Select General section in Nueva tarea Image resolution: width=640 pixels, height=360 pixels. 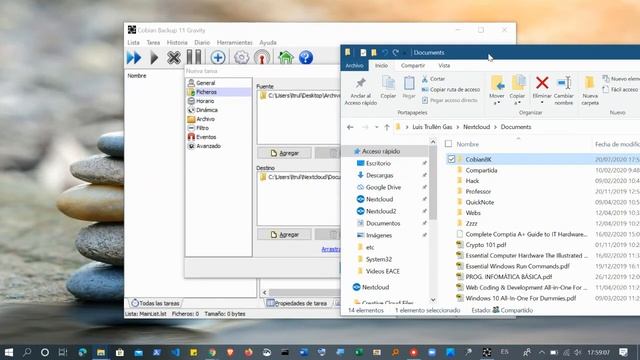pos(205,83)
